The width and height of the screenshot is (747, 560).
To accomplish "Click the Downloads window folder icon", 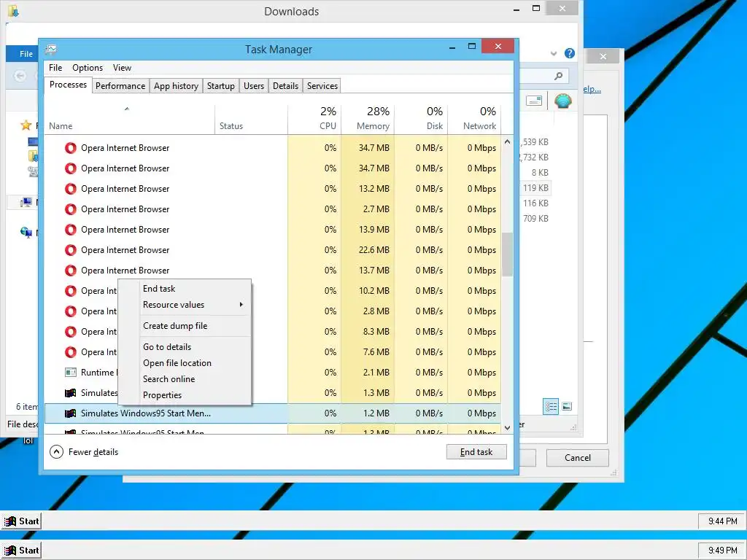I will click(13, 10).
